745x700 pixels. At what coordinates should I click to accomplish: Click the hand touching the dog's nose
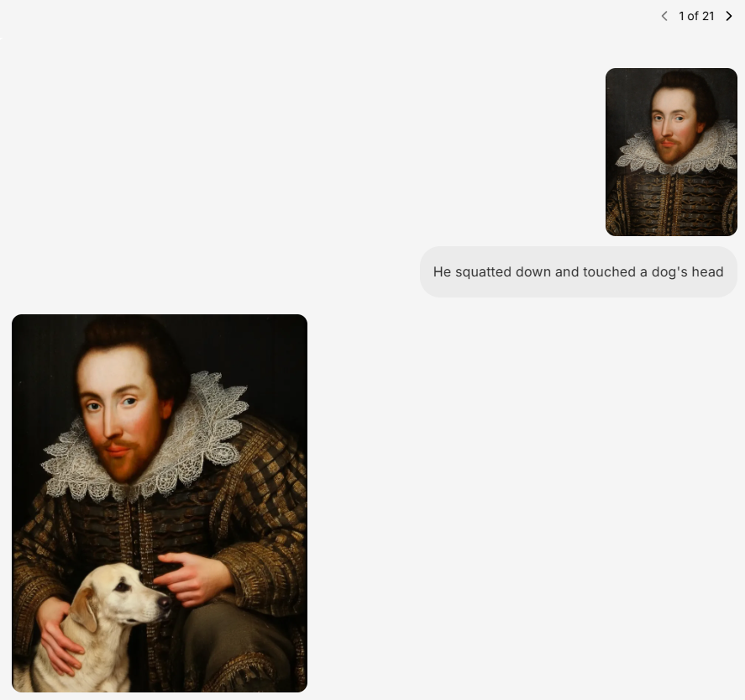tap(192, 577)
